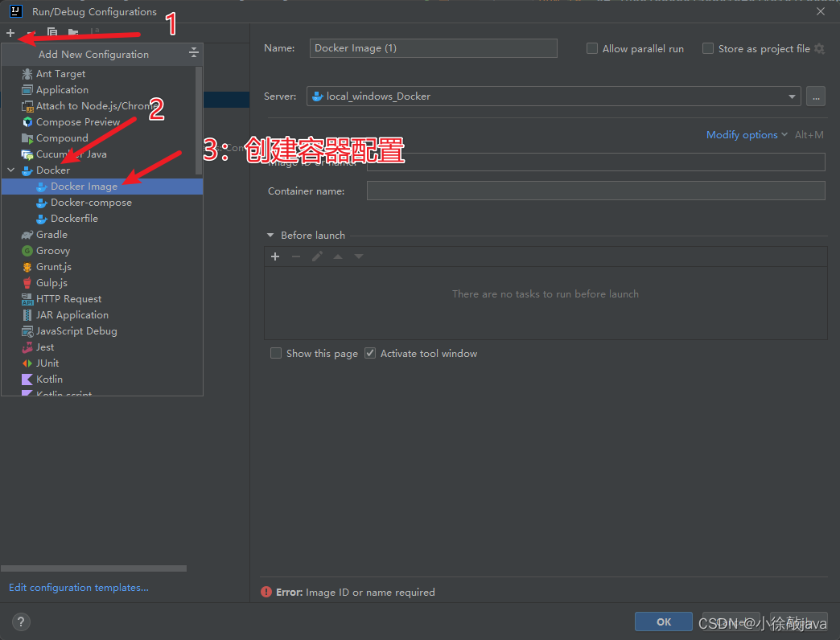Select JavaScript Debug configuration

coord(102,330)
